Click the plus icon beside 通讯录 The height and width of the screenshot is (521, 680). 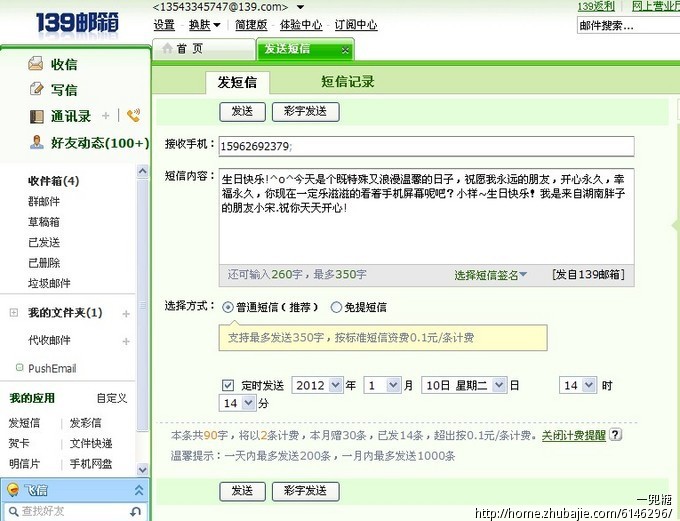(105, 116)
